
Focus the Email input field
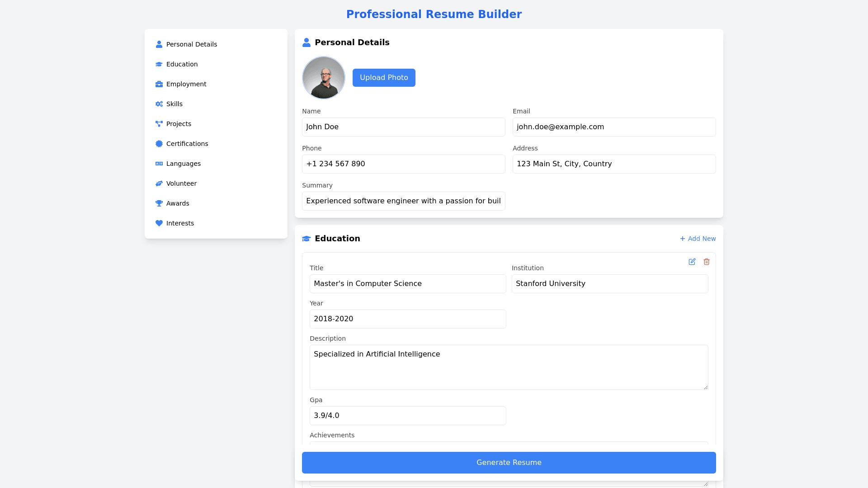[x=614, y=127]
